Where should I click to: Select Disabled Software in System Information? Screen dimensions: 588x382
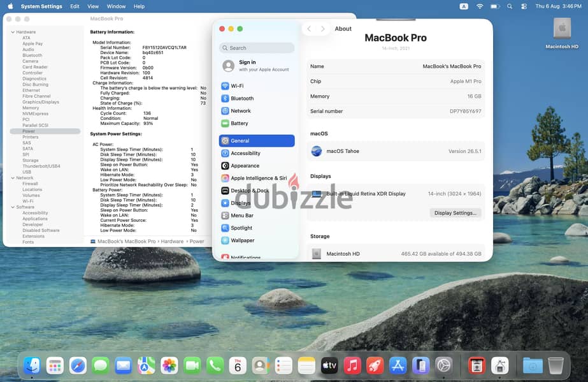point(41,230)
